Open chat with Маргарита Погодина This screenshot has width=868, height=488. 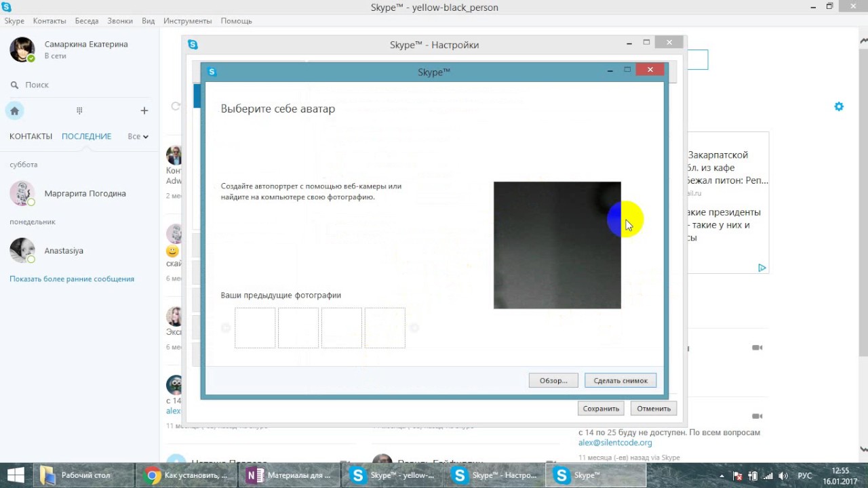click(80, 193)
